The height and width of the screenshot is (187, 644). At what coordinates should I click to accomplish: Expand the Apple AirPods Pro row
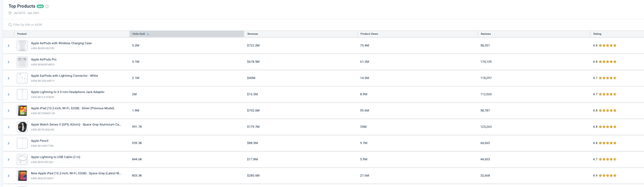tap(9, 62)
